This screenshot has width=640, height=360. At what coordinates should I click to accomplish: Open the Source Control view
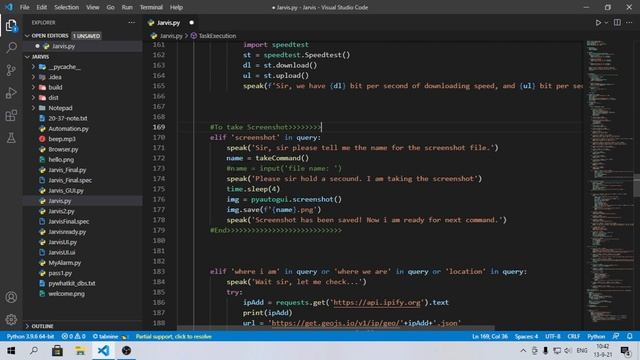(11, 70)
